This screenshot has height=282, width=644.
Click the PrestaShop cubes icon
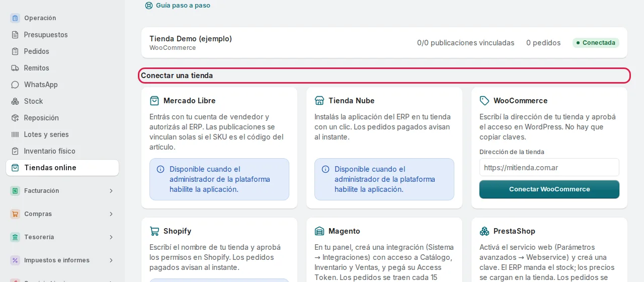485,231
